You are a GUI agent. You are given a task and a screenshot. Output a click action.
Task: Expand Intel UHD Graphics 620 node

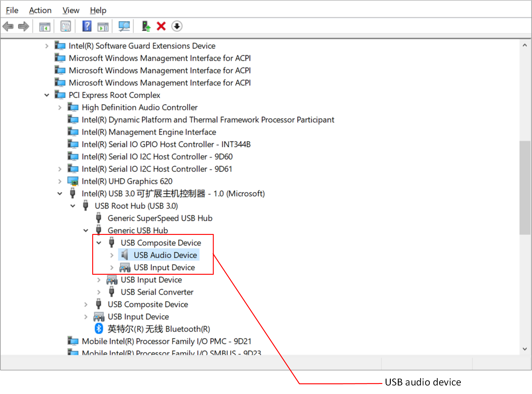(60, 181)
